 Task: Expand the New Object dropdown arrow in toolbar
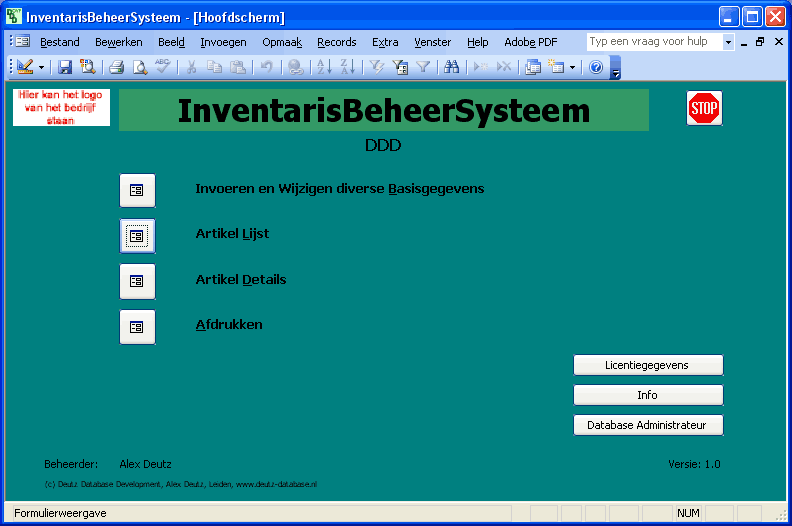click(572, 67)
